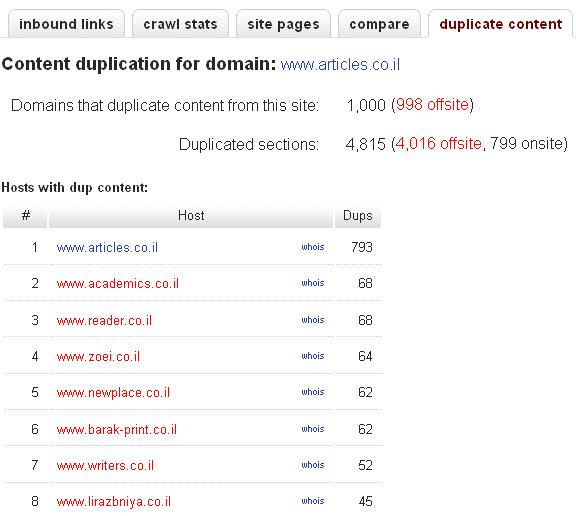Open www.articles.co.il host in table row 1
Viewport: 576px width, 516px height.
coord(107,248)
